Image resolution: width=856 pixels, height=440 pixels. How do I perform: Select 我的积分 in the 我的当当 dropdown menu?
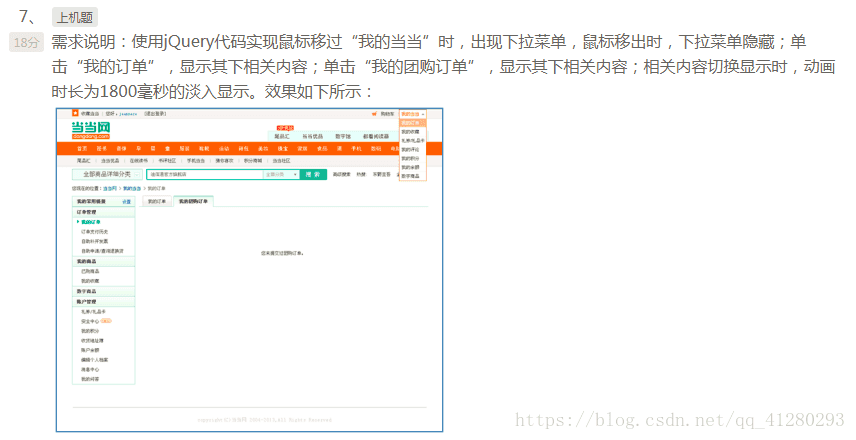(x=411, y=158)
